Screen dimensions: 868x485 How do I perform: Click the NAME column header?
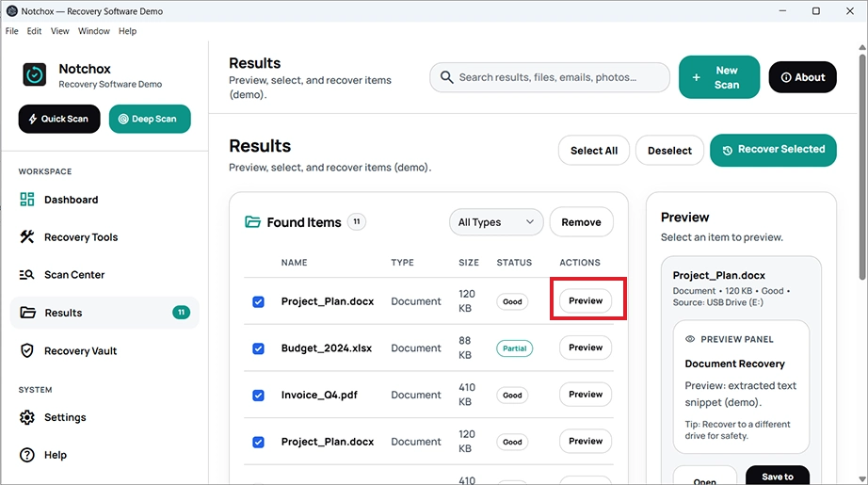294,263
